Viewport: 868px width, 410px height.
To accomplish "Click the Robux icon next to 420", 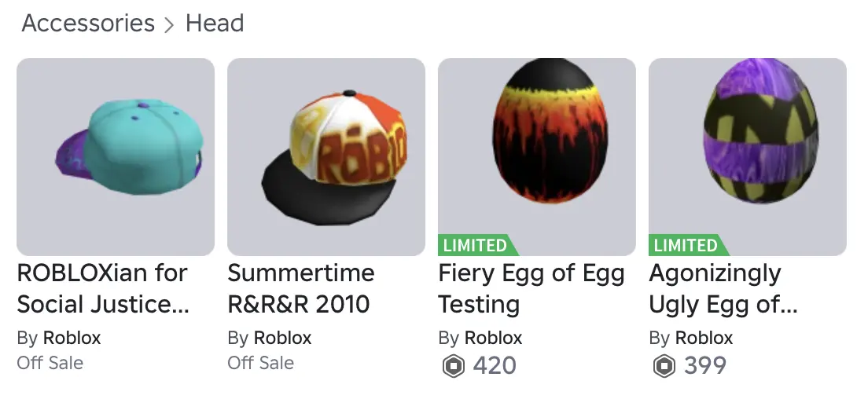I will 454,366.
